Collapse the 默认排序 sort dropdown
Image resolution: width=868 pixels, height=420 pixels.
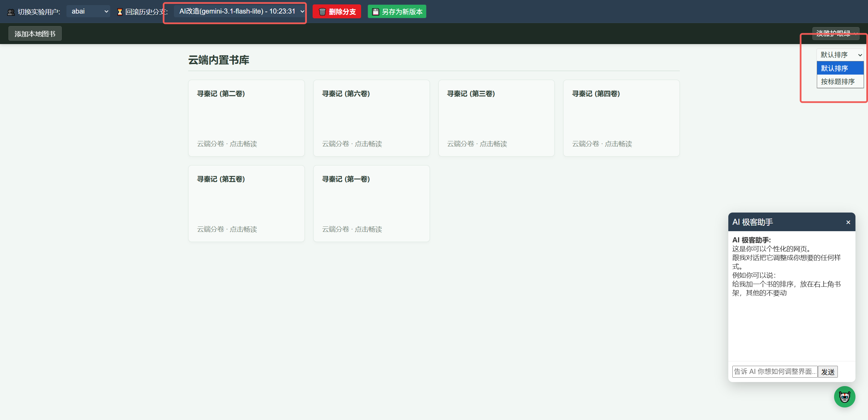point(840,55)
